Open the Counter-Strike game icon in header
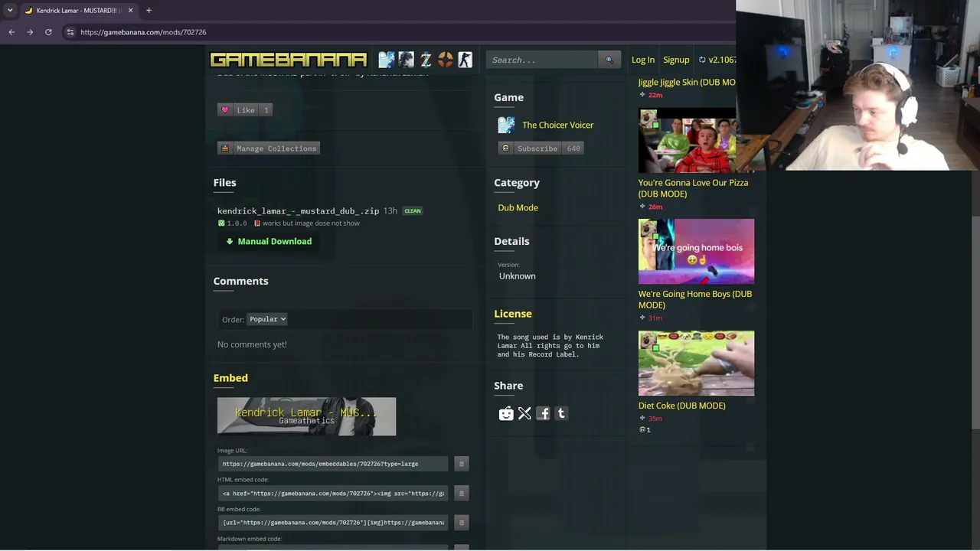980x551 pixels. point(465,60)
